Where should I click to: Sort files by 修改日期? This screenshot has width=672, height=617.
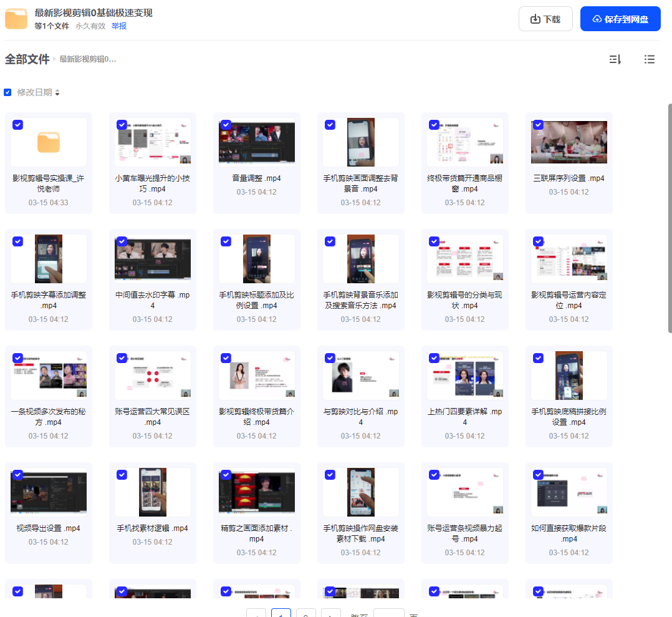click(38, 92)
